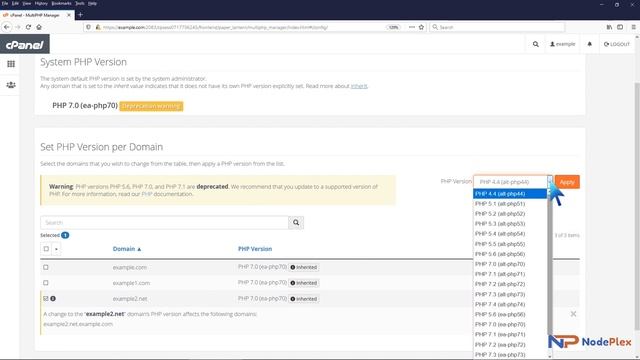Choose PHP 5.6 (alt-php56) from list

(x=510, y=254)
